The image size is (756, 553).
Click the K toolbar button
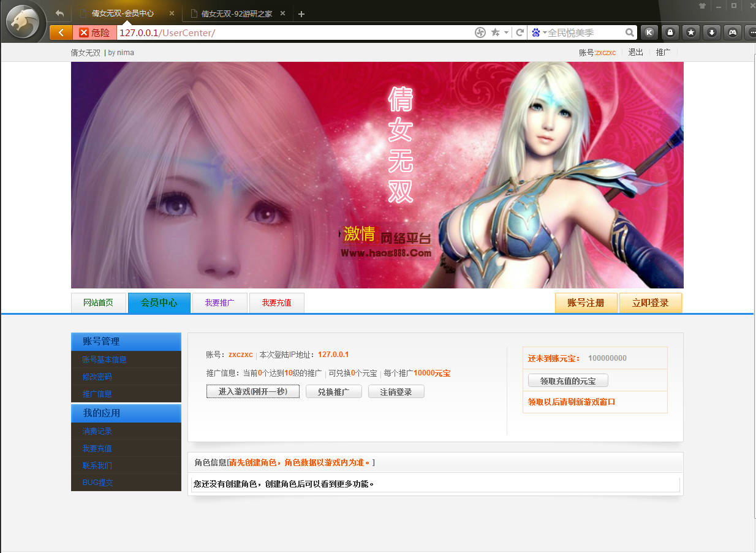(649, 32)
